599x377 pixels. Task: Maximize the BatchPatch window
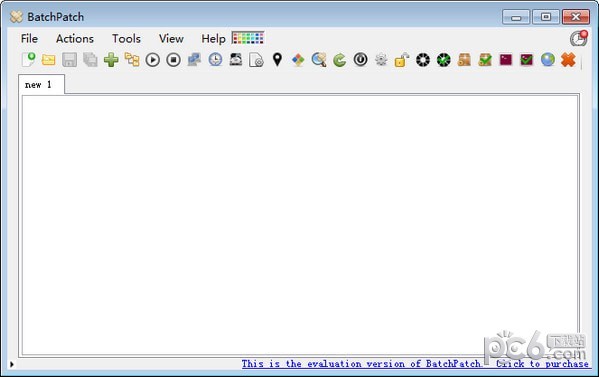pyautogui.click(x=546, y=17)
